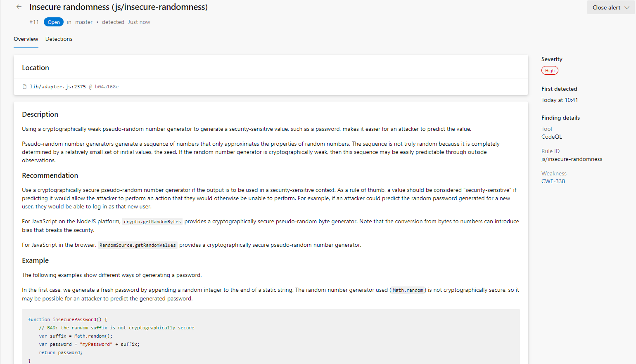Click the High severity badge
636x364 pixels.
click(550, 71)
